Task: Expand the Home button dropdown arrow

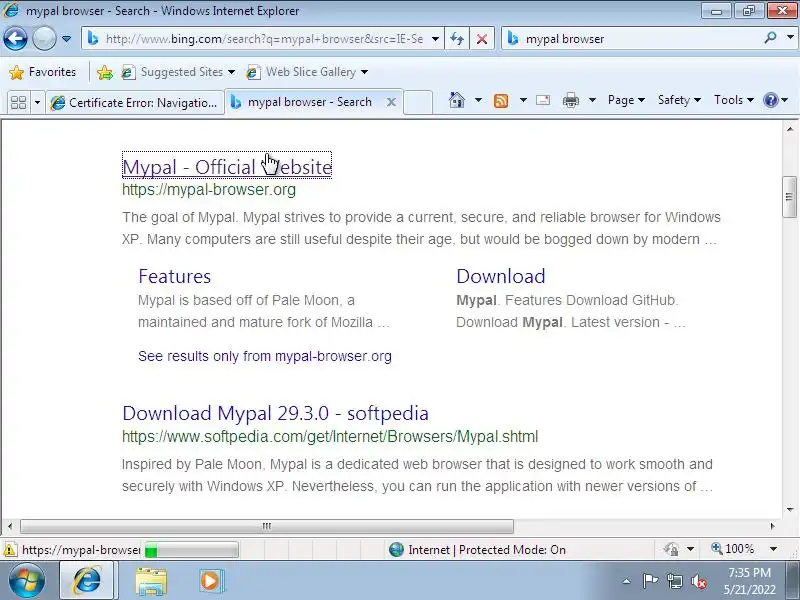Action: click(478, 100)
